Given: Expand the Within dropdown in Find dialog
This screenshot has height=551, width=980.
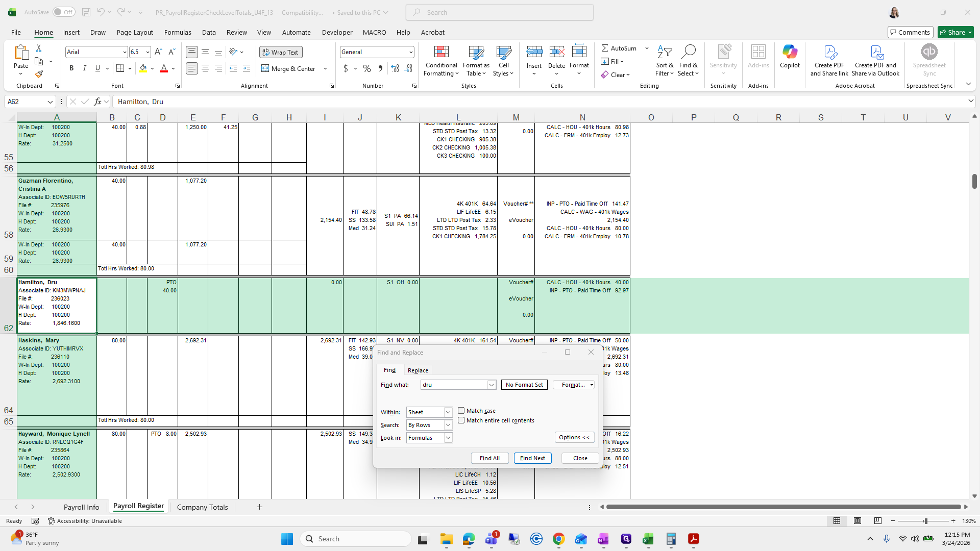Looking at the screenshot, I should [x=448, y=412].
